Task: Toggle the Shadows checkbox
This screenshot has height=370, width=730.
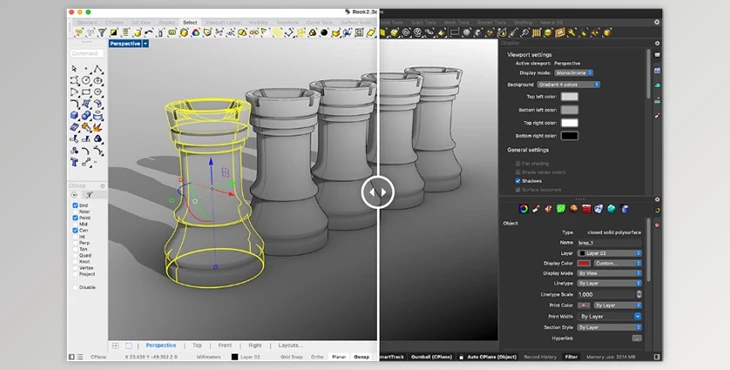Action: pyautogui.click(x=518, y=181)
